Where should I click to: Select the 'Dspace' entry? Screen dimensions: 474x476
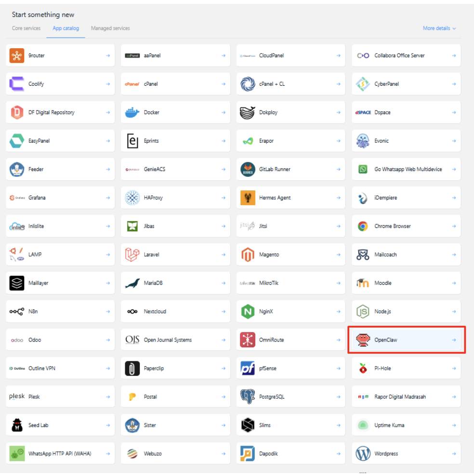[x=406, y=112]
